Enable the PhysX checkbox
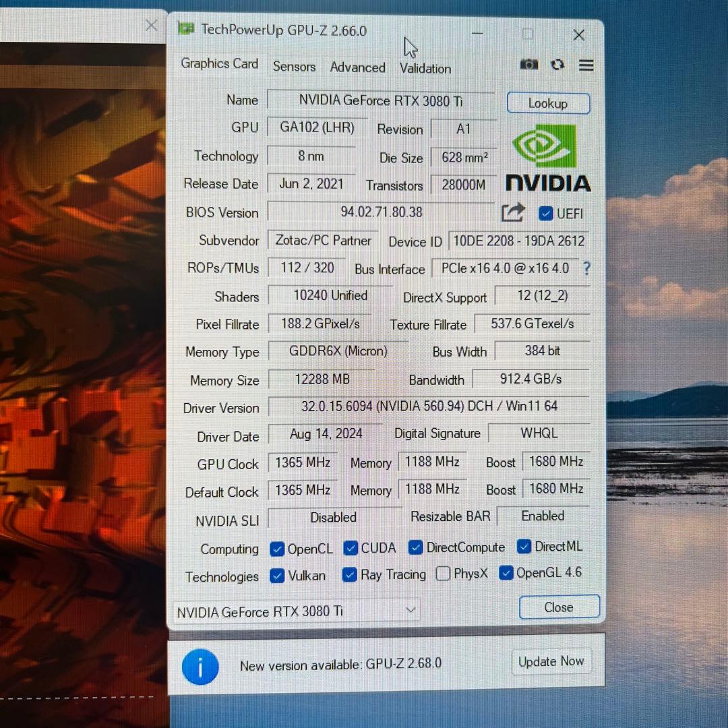This screenshot has width=728, height=728. [443, 574]
